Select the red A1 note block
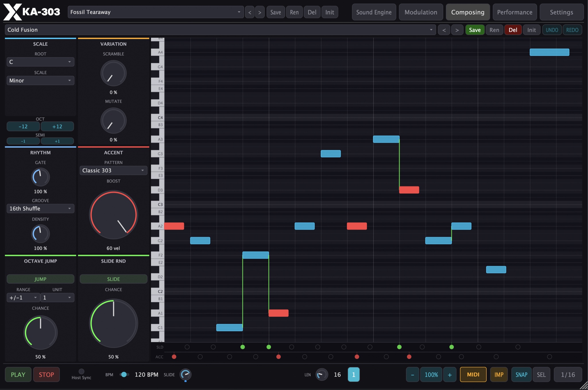The height and width of the screenshot is (390, 588). point(278,313)
